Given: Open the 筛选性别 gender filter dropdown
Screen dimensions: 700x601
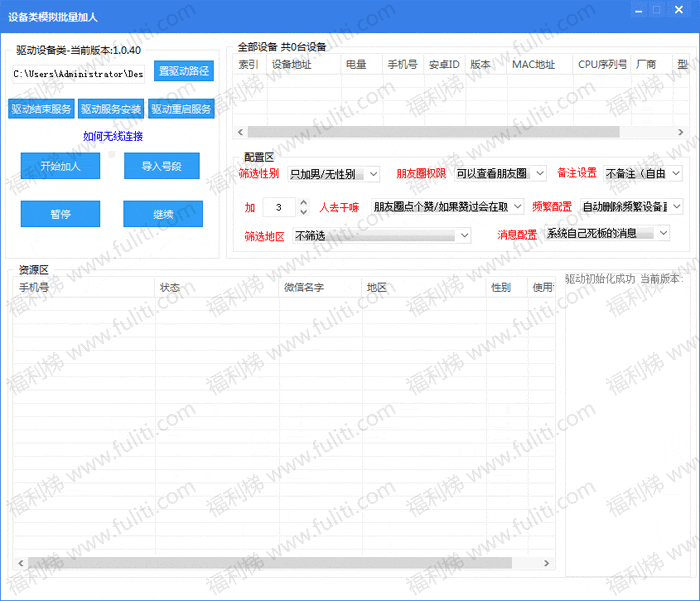Looking at the screenshot, I should click(333, 174).
